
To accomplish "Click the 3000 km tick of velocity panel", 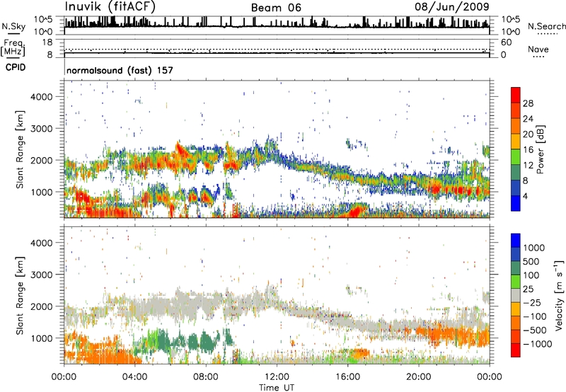I will click(x=41, y=275).
